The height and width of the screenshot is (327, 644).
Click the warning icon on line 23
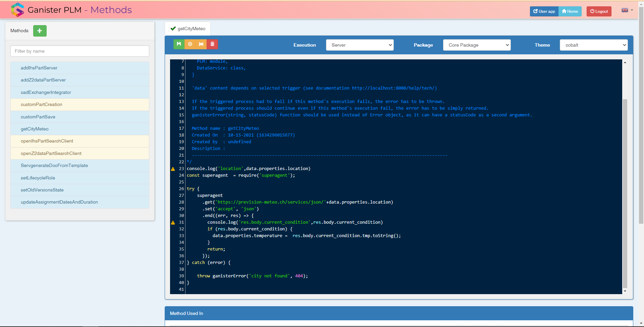tap(173, 169)
